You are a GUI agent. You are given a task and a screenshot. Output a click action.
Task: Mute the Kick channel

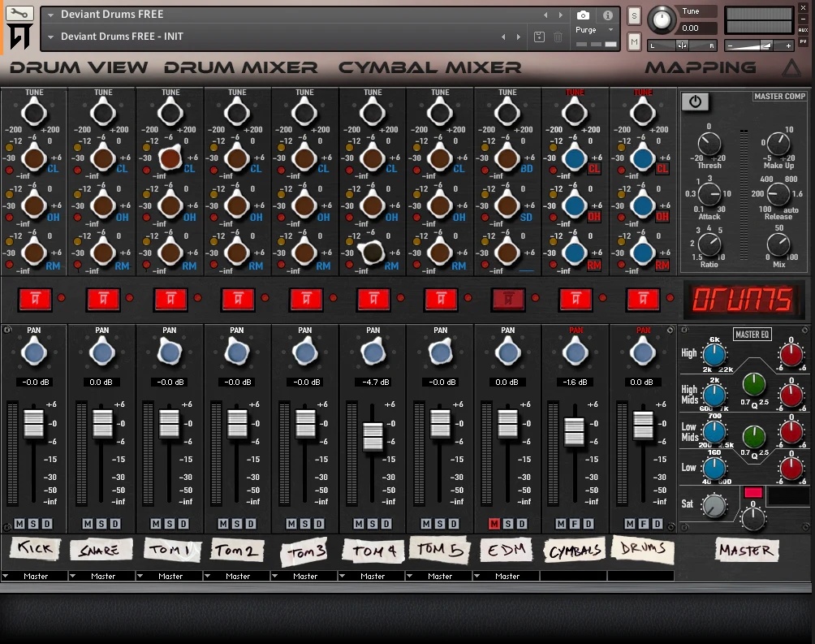pyautogui.click(x=19, y=524)
